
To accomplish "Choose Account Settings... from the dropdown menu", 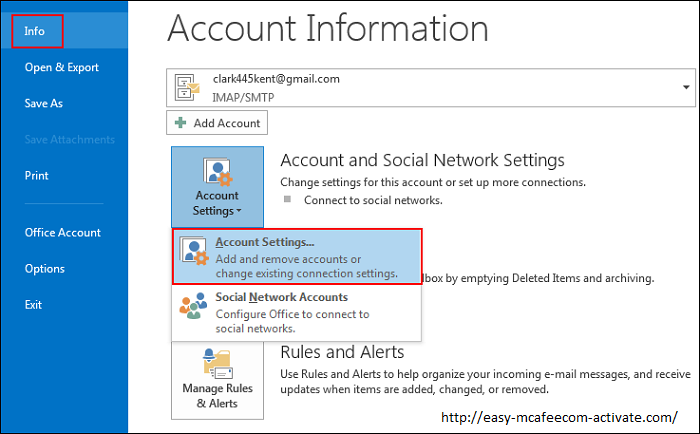I will 297,257.
